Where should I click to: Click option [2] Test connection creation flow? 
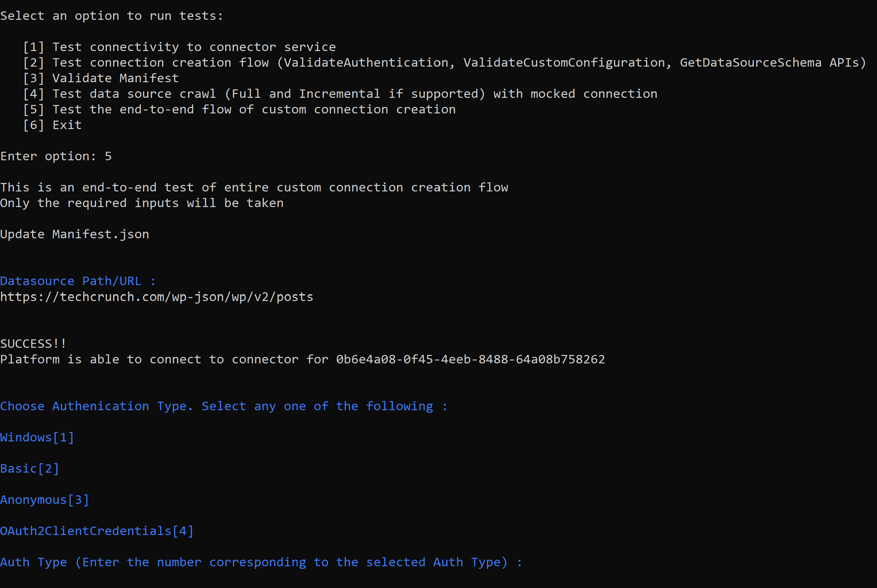444,63
